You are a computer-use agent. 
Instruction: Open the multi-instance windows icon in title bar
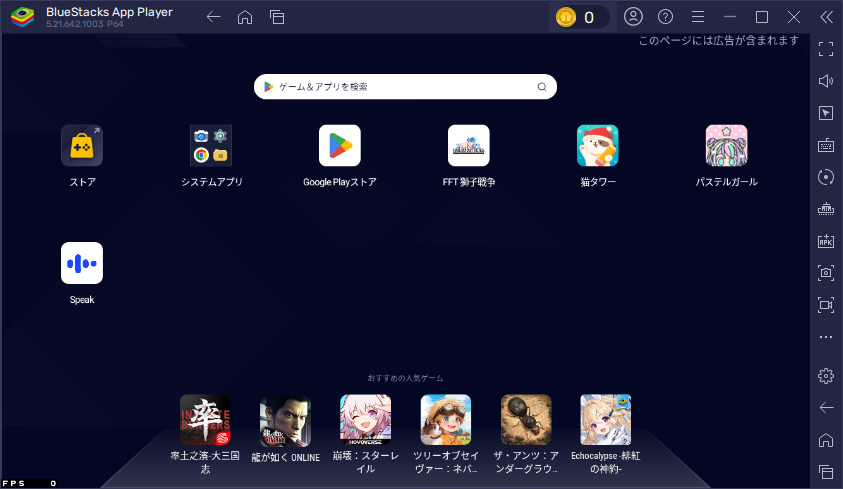pyautogui.click(x=277, y=17)
